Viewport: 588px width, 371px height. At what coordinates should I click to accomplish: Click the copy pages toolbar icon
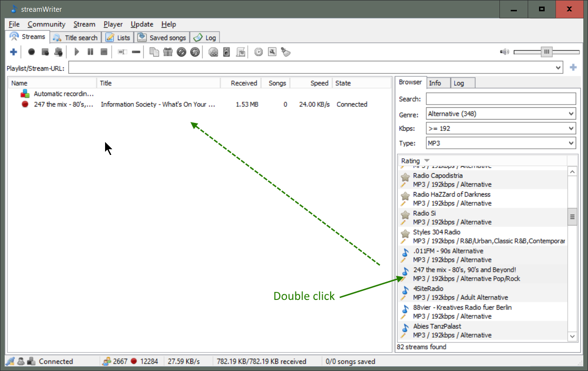click(154, 52)
